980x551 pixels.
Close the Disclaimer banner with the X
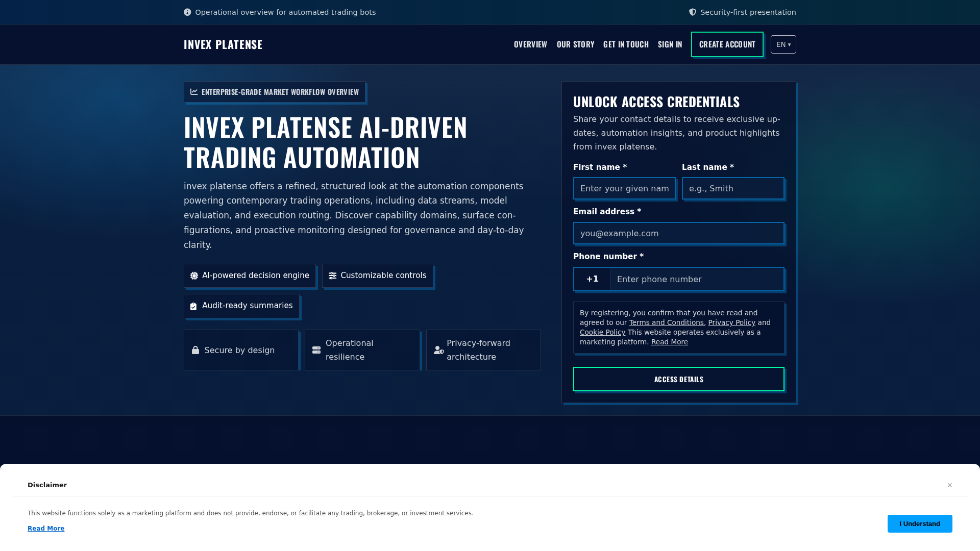[950, 485]
